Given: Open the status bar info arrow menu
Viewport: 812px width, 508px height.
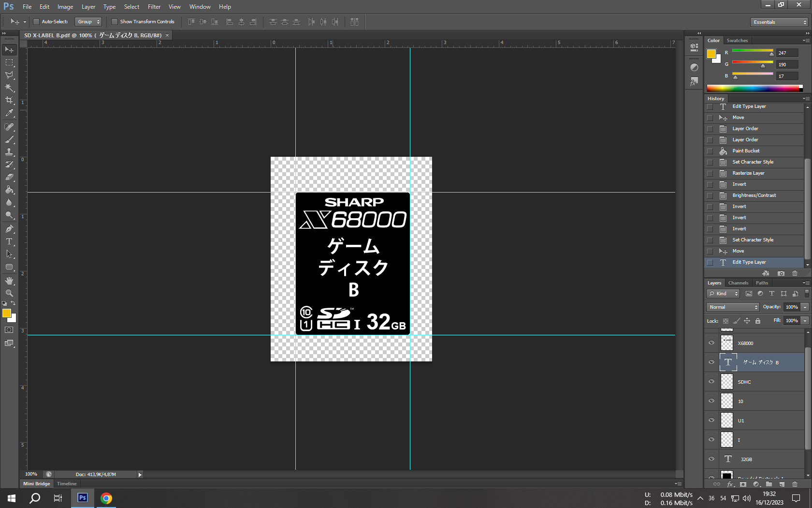Looking at the screenshot, I should tap(140, 475).
